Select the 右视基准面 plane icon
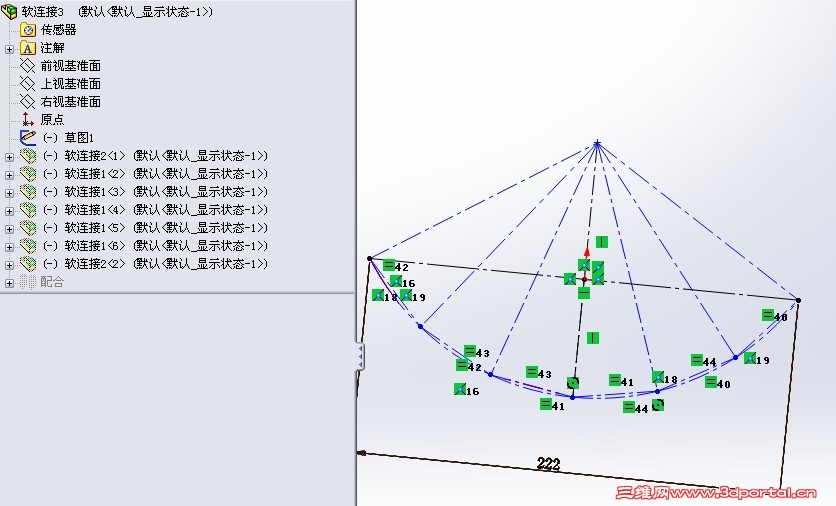The image size is (836, 506). (x=28, y=102)
